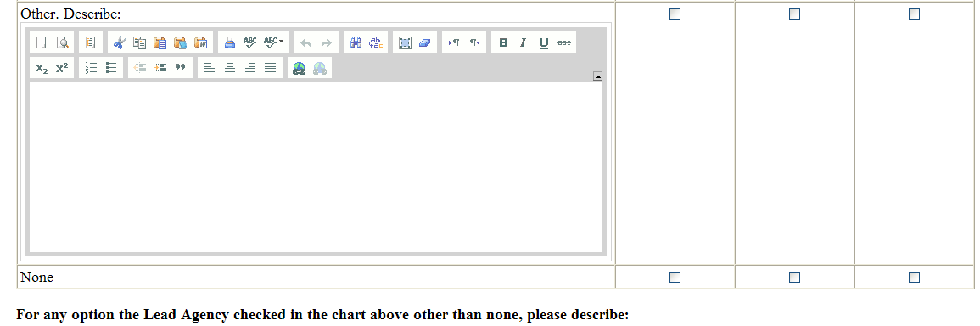Check the first checkbox in Other row

(675, 14)
